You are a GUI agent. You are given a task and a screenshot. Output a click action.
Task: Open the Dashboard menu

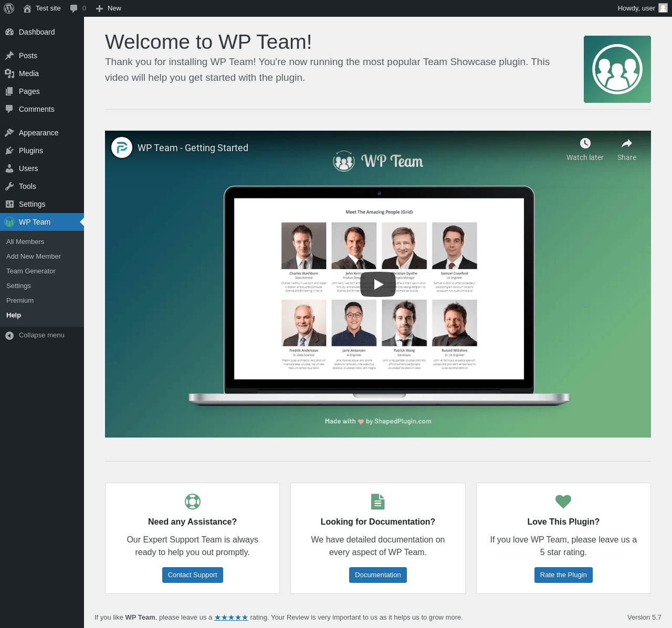coord(42,32)
